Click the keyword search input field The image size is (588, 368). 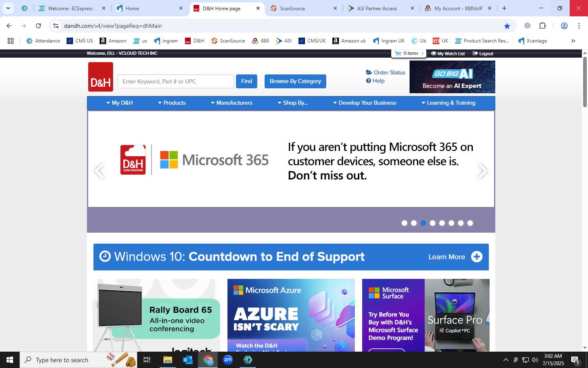coord(176,81)
